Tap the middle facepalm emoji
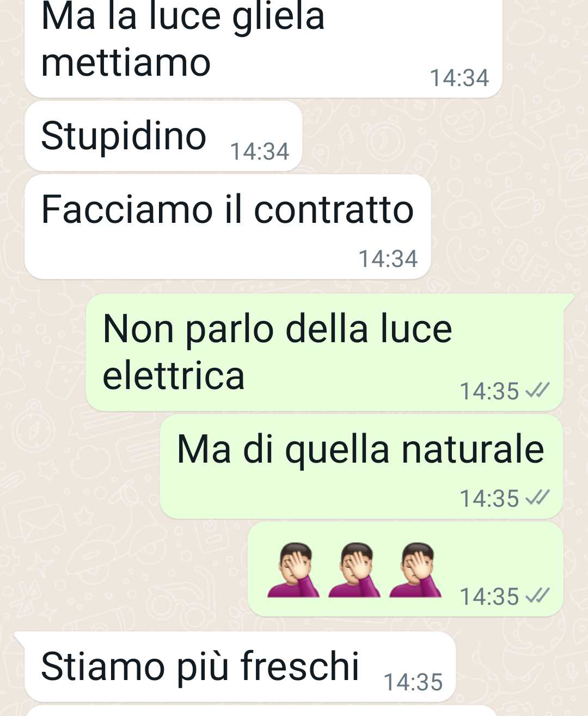The image size is (588, 716). pos(354,570)
